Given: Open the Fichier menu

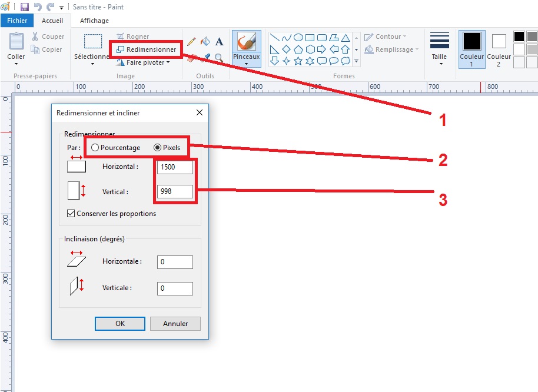Looking at the screenshot, I should (17, 21).
